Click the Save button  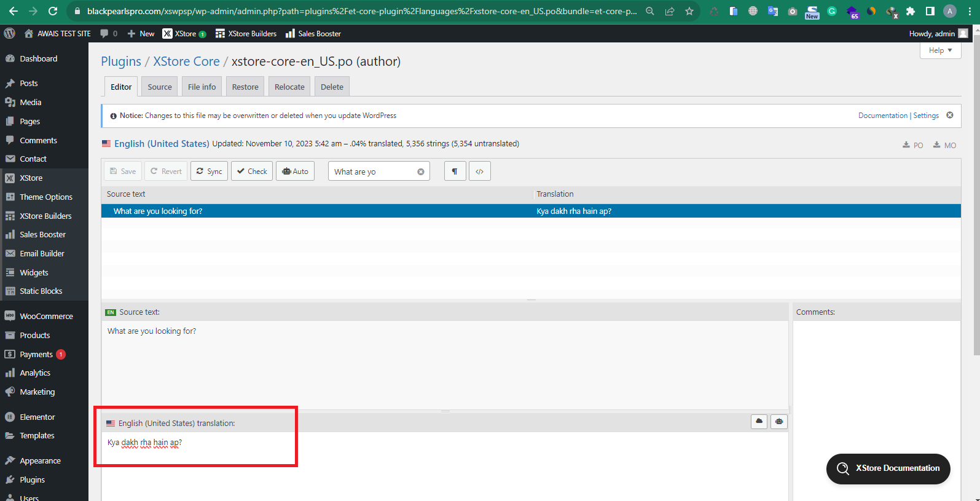(x=123, y=171)
